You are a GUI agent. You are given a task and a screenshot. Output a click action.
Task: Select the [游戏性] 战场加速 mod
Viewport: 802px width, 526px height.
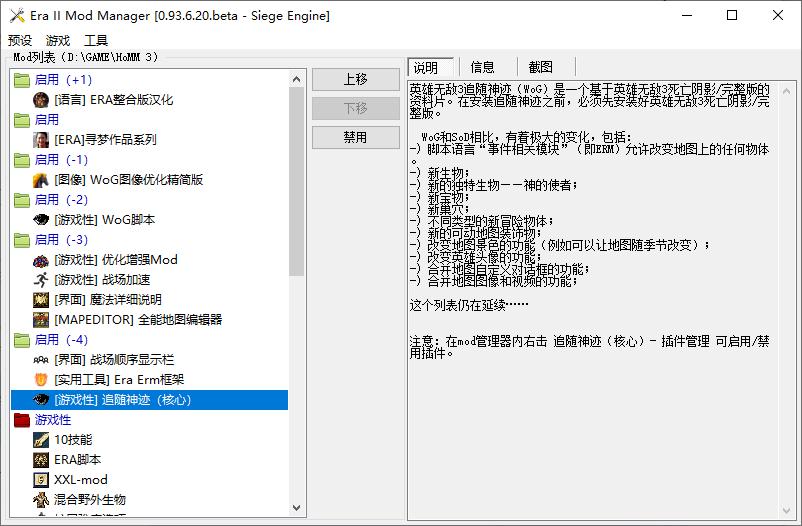pos(102,280)
